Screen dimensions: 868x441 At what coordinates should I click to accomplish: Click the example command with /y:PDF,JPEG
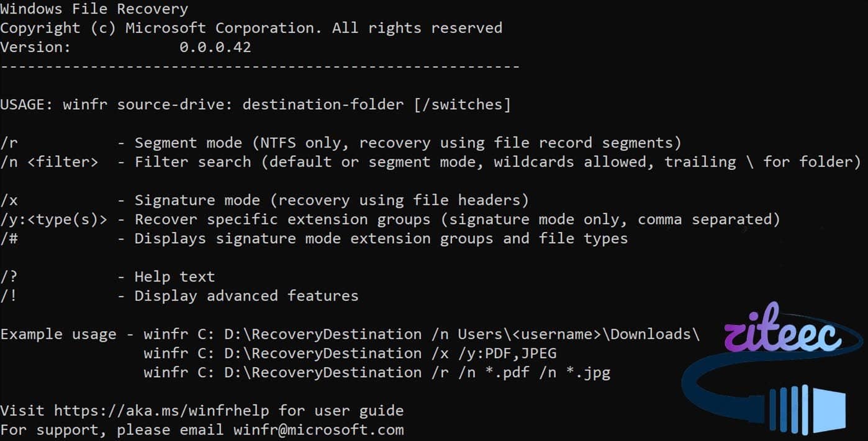click(350, 354)
